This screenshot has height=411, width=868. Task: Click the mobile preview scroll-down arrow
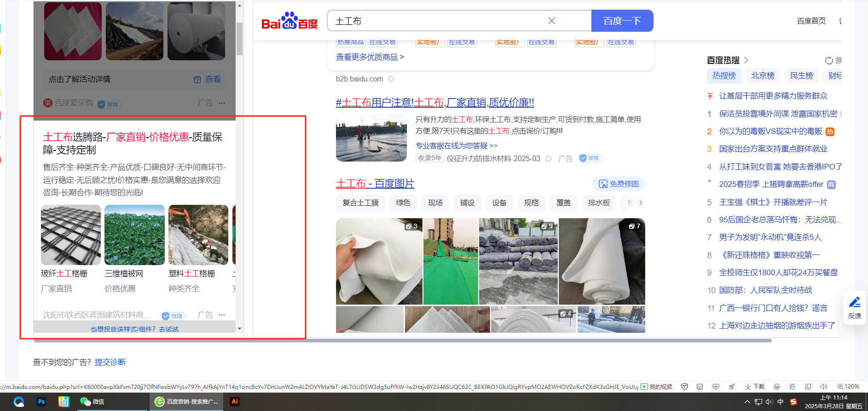tap(239, 329)
